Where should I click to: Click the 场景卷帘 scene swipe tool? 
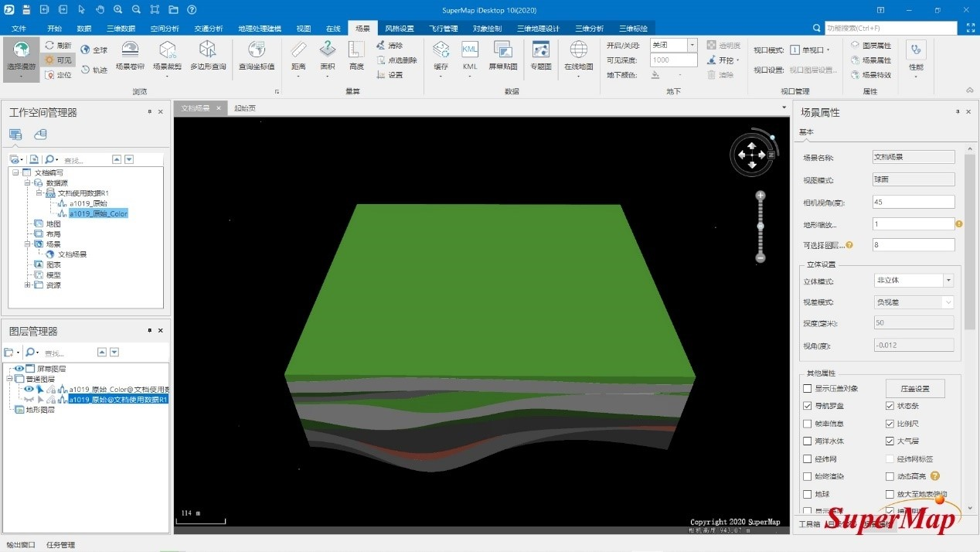pyautogui.click(x=130, y=56)
